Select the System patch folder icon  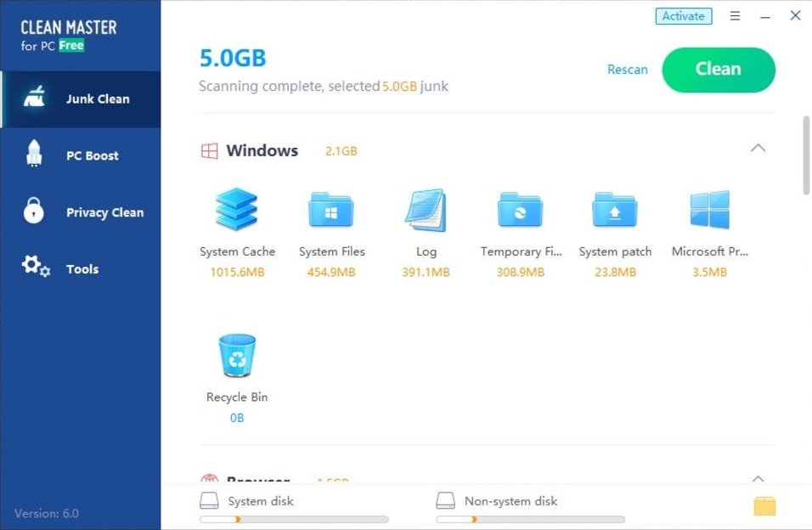(x=615, y=211)
